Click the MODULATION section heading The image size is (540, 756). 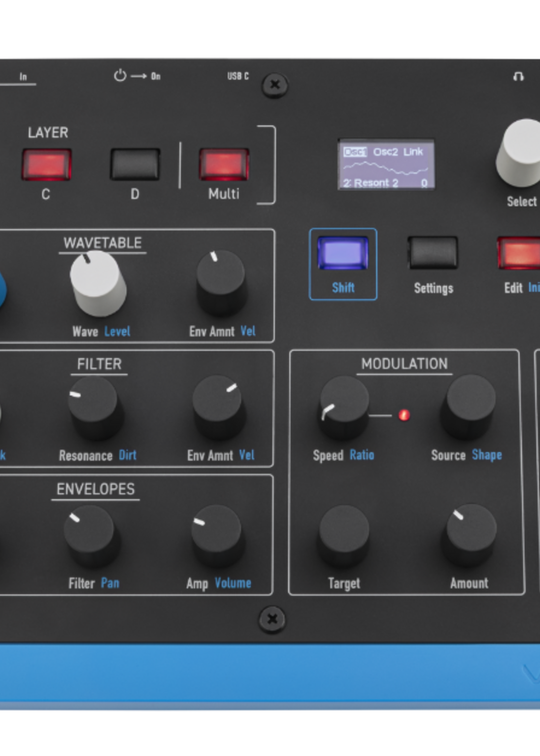[404, 364]
